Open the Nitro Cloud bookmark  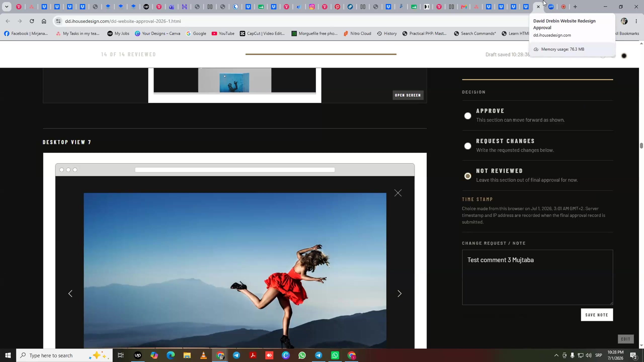357,33
